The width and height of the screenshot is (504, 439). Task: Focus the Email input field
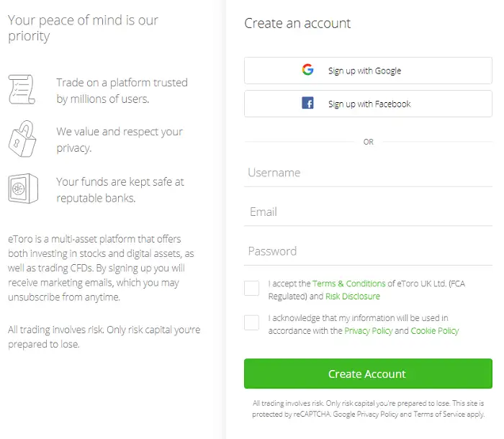368,212
